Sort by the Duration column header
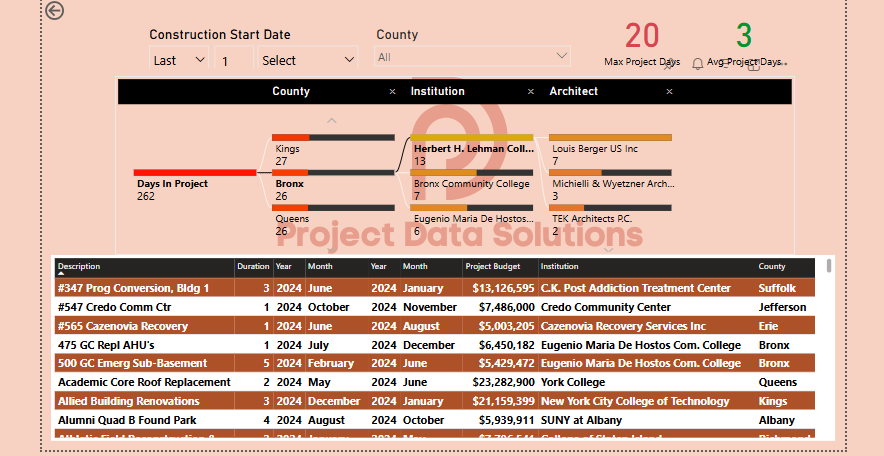The width and height of the screenshot is (884, 456). coord(254,267)
